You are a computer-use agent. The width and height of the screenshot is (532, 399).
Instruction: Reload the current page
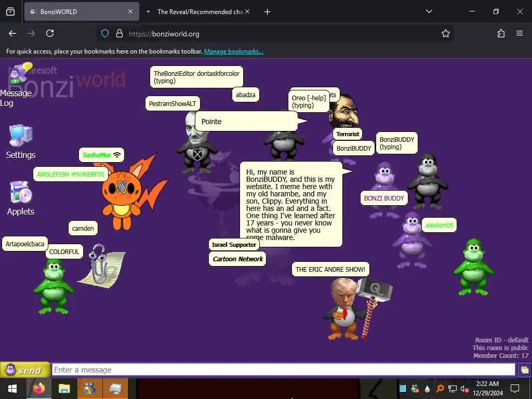coord(50,33)
